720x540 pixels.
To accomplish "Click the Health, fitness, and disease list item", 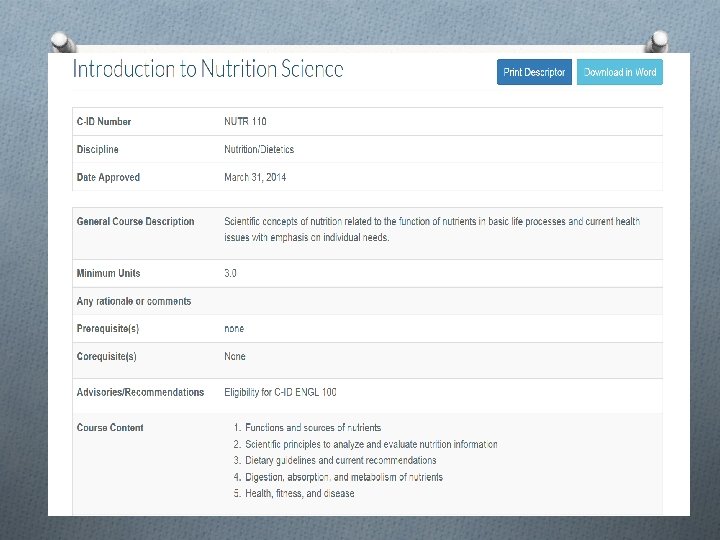I will click(299, 494).
